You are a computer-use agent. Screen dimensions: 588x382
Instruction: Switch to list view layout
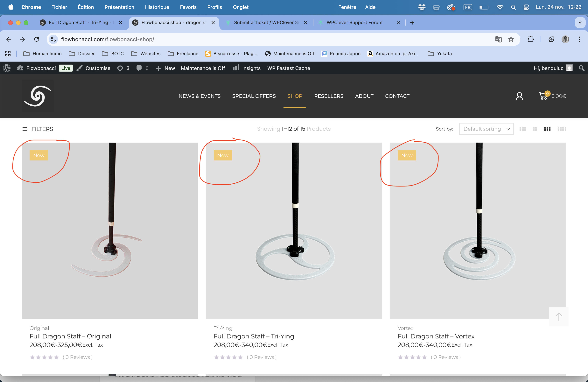coord(522,129)
